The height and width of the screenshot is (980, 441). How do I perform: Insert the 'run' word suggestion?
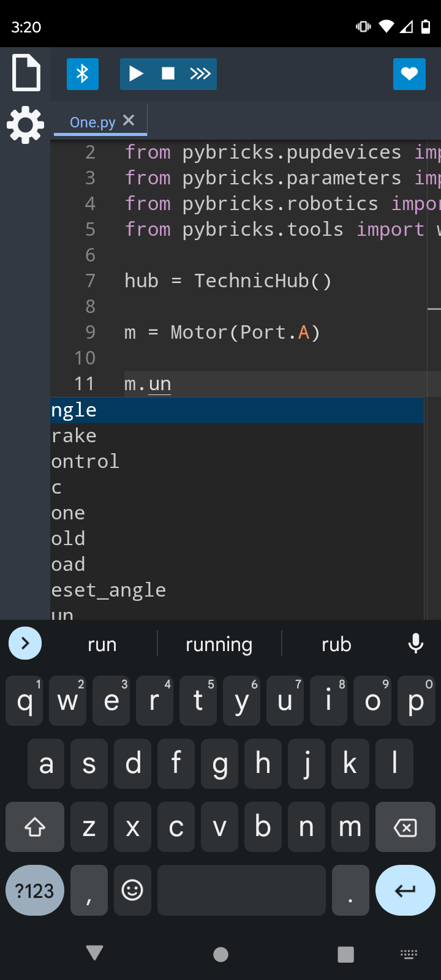pyautogui.click(x=102, y=643)
